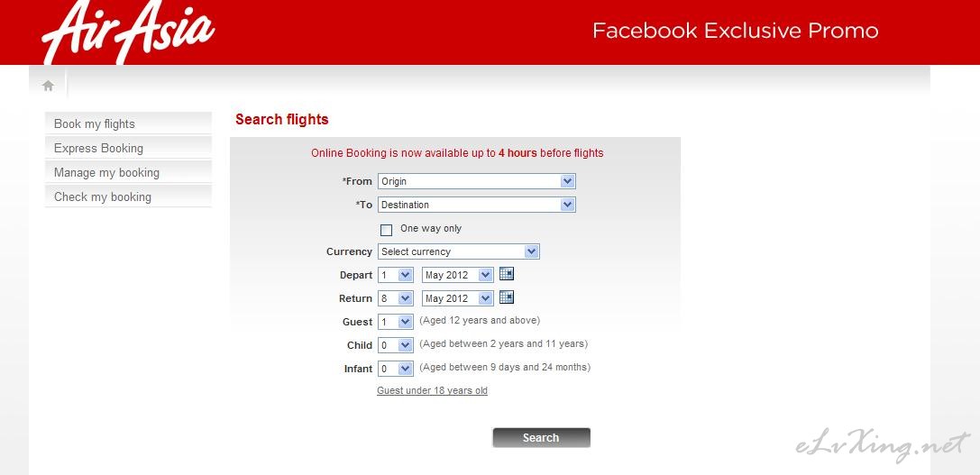Viewport: 980px width, 475px height.
Task: Open the Return date calendar picker icon
Action: pyautogui.click(x=507, y=297)
